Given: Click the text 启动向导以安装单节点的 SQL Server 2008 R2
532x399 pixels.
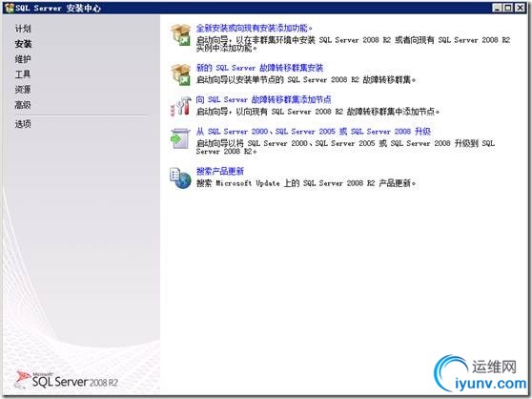Looking at the screenshot, I should 306,80.
